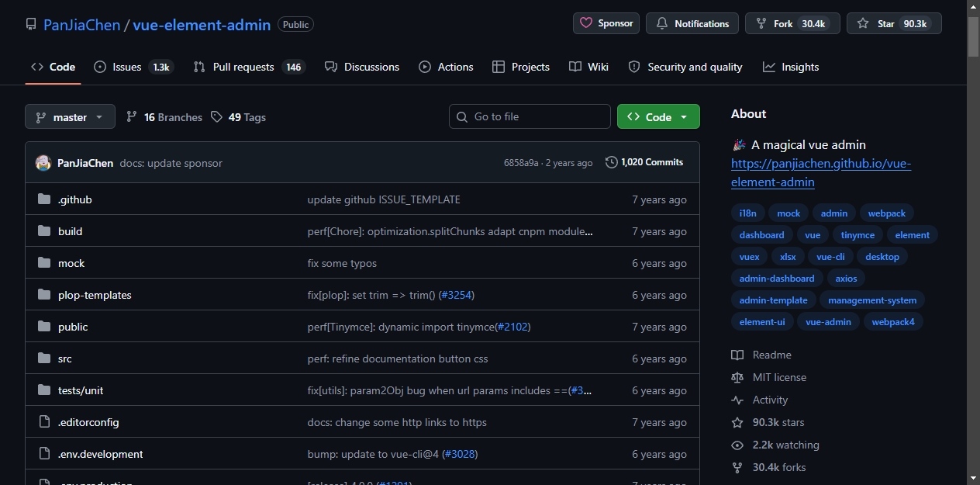The width and height of the screenshot is (980, 485).
Task: Open the panjiachen.github.io website link
Action: pyautogui.click(x=821, y=173)
